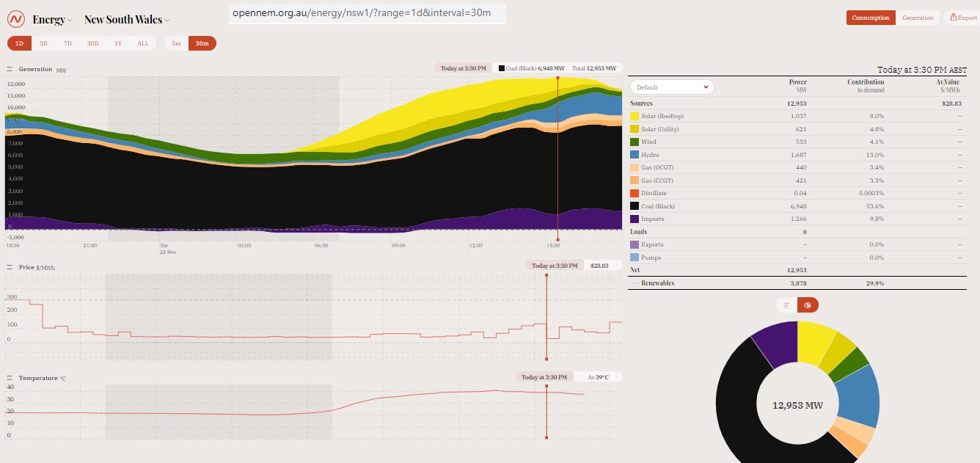
Task: Click the Hydro label text
Action: coord(651,155)
